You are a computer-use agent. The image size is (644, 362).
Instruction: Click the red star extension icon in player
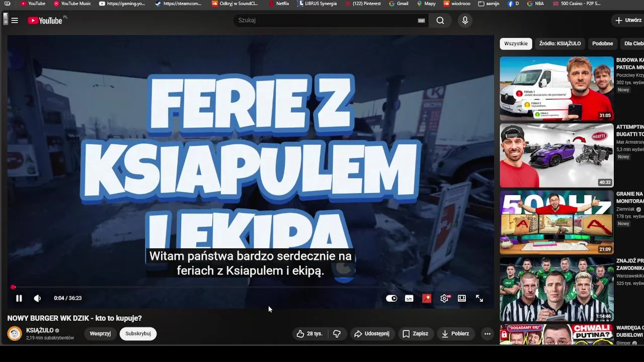427,298
